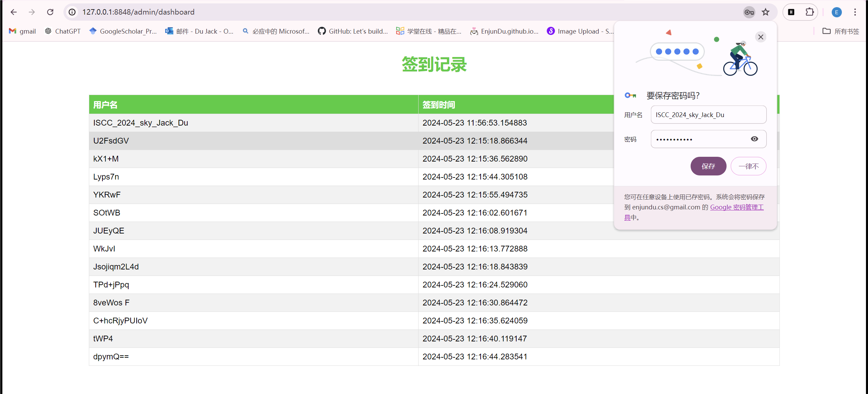Click the 保存 button to save password
Viewport: 868px width, 394px height.
coord(708,166)
